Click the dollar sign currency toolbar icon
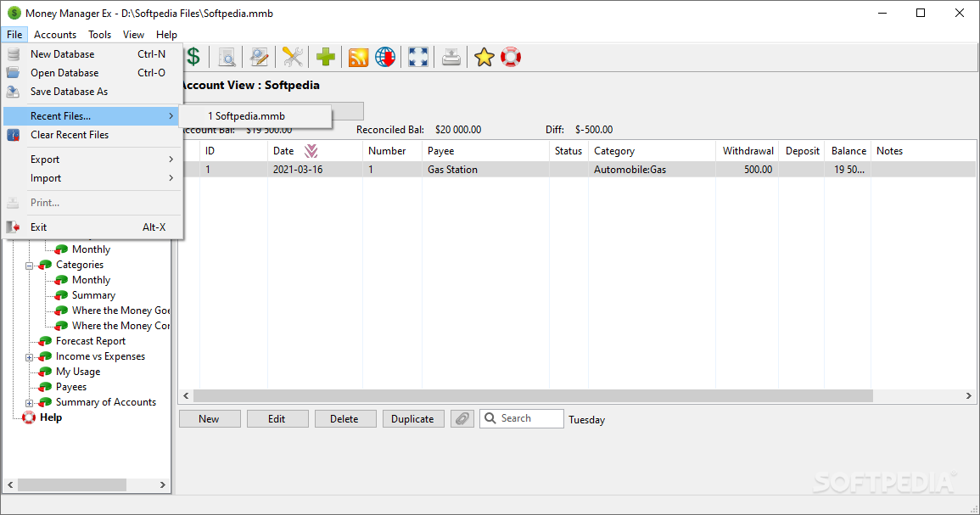The height and width of the screenshot is (515, 980). pos(193,57)
